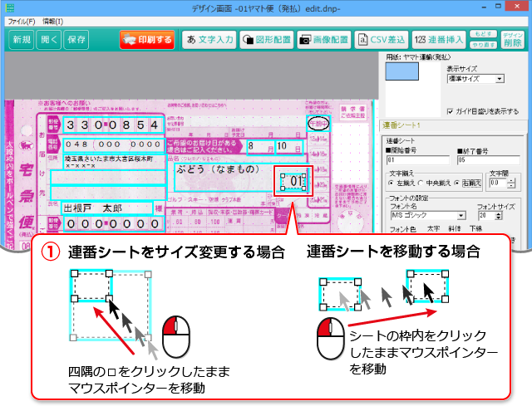The image size is (532, 406).
Task: Open the CSV差込 merge tool
Action: pyautogui.click(x=382, y=40)
